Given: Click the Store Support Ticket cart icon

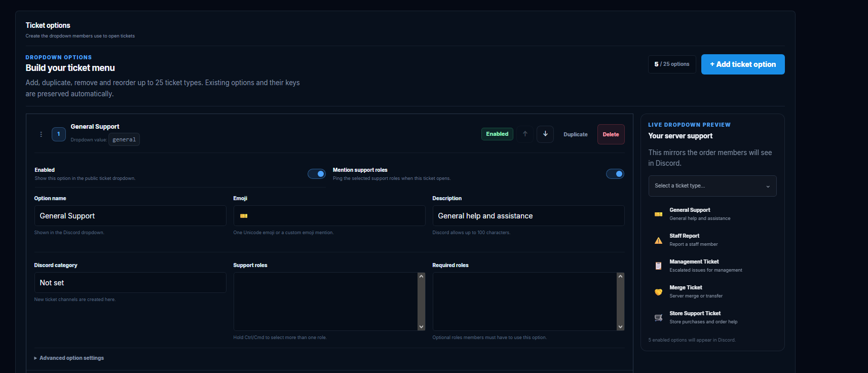Looking at the screenshot, I should pos(658,318).
